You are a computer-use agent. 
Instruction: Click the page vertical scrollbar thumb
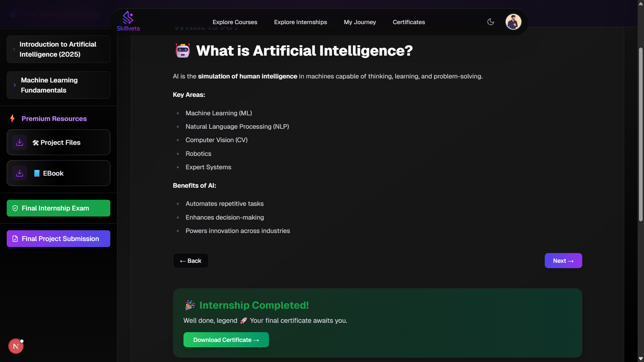point(641,134)
